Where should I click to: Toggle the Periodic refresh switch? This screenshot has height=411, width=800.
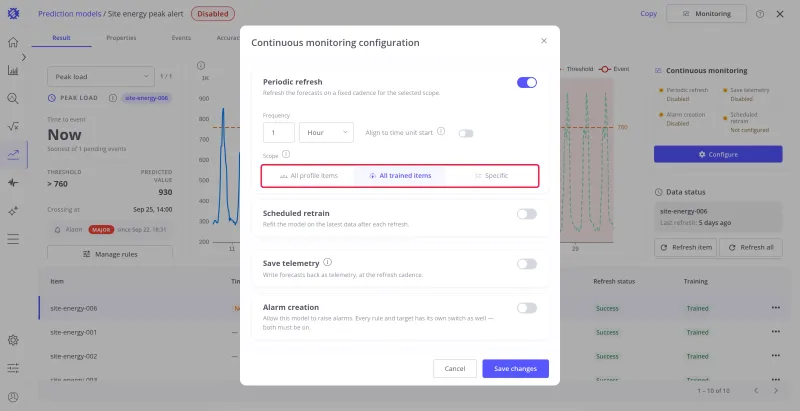pyautogui.click(x=527, y=83)
